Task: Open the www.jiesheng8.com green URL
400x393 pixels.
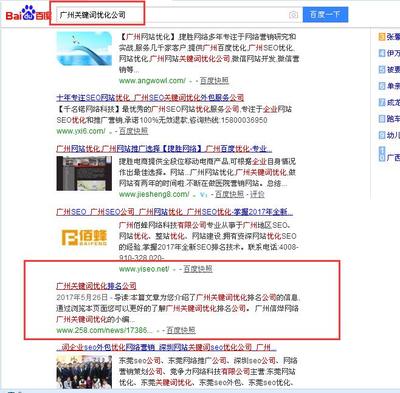Action: 154,194
